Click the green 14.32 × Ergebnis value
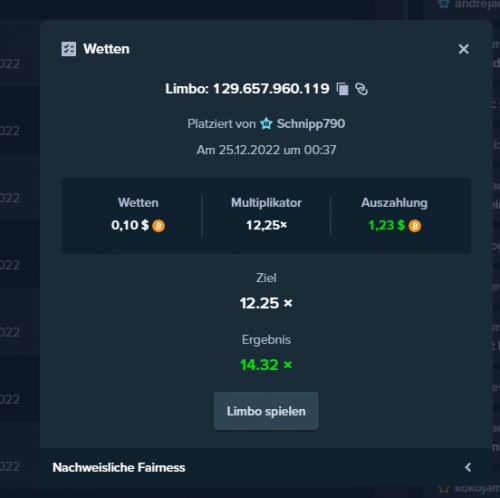500x498 pixels. click(x=266, y=365)
